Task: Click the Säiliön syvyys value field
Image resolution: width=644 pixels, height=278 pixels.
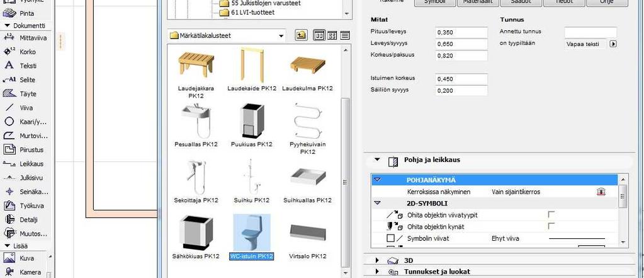Action: [x=461, y=91]
